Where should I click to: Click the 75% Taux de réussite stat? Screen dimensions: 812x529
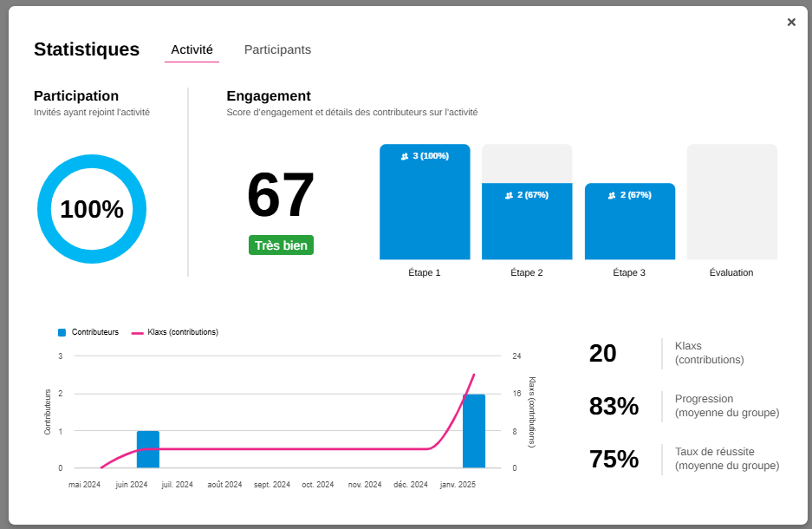tap(614, 459)
